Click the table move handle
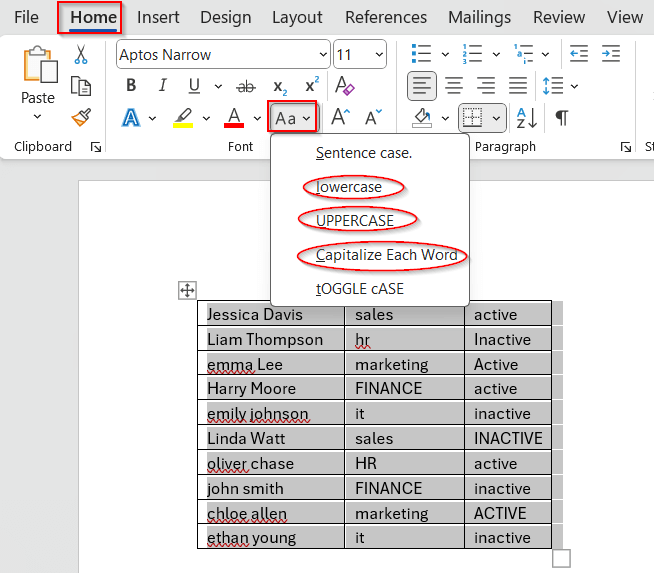Screen dimensions: 654x573 [x=187, y=290]
